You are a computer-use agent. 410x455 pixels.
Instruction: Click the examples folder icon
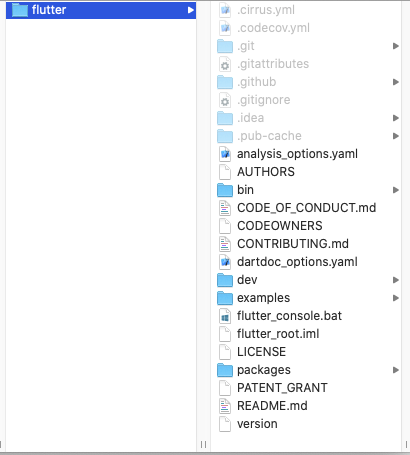click(225, 298)
